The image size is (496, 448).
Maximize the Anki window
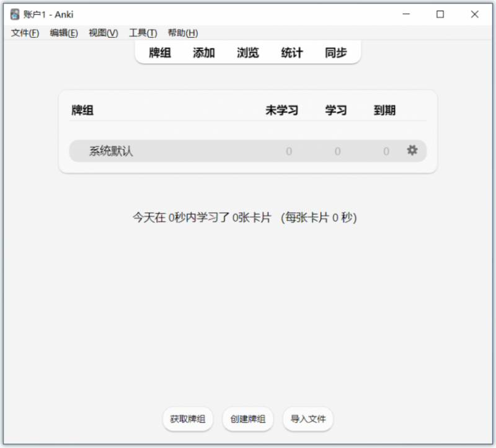[x=440, y=14]
